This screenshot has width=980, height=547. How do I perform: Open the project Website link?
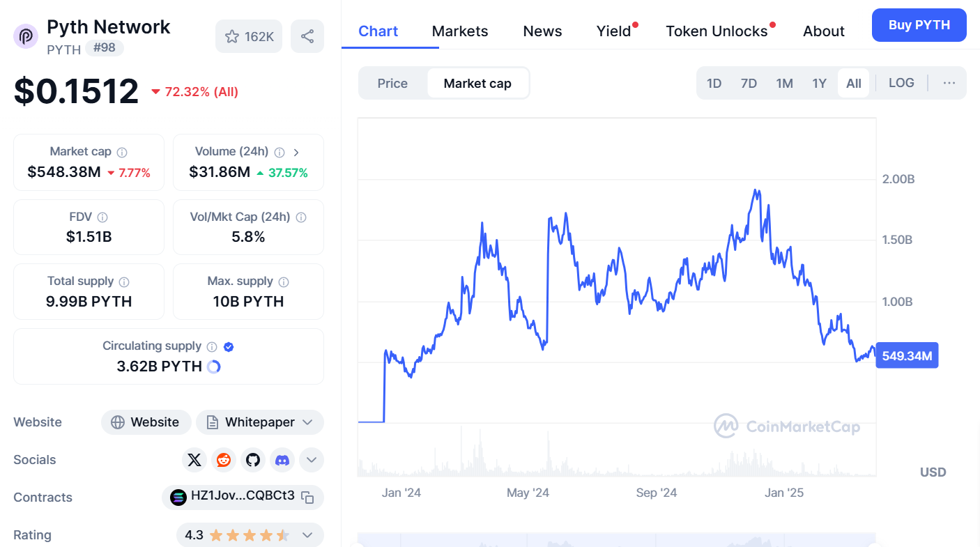(x=146, y=422)
